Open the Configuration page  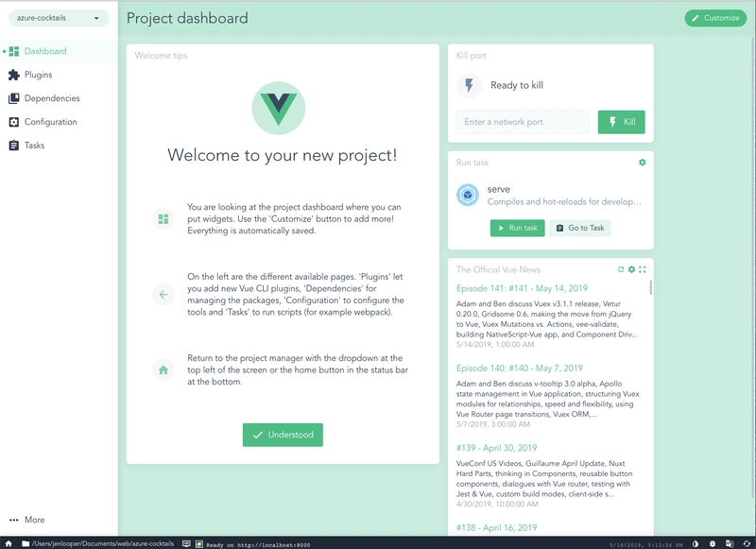59,122
